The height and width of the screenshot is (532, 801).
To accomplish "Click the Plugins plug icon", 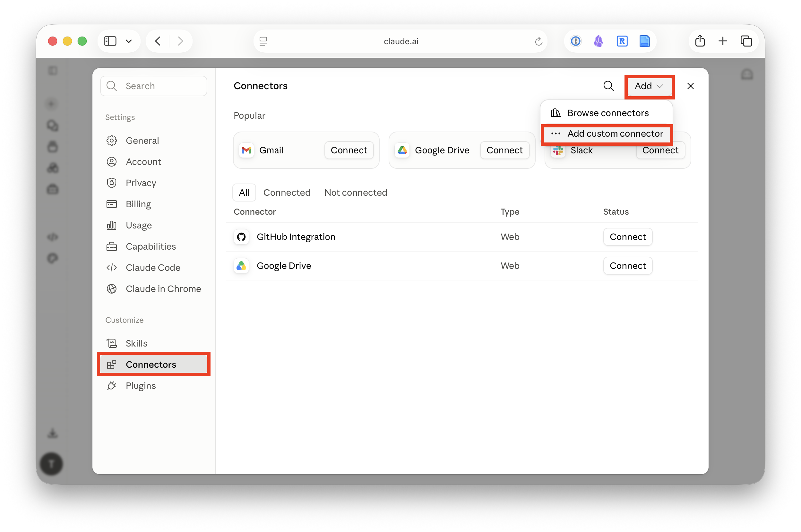I will pos(112,386).
